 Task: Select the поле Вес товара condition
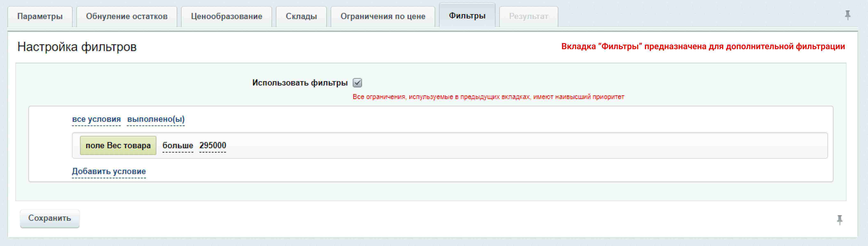(x=118, y=145)
